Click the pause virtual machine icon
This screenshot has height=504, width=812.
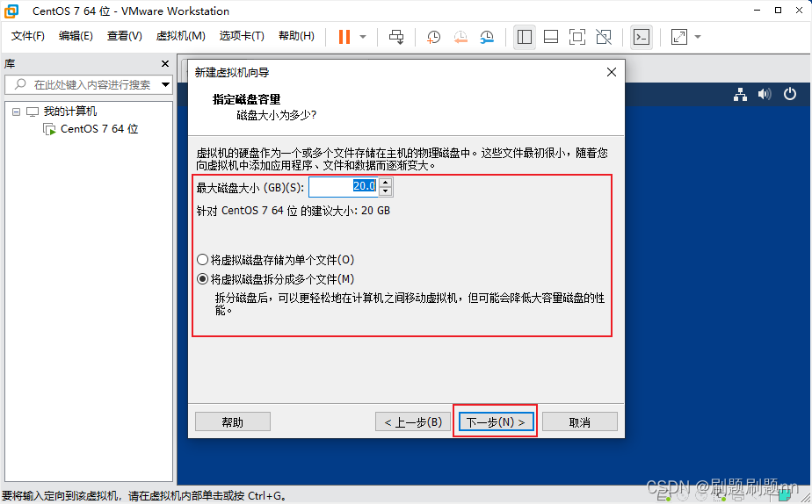click(x=344, y=37)
